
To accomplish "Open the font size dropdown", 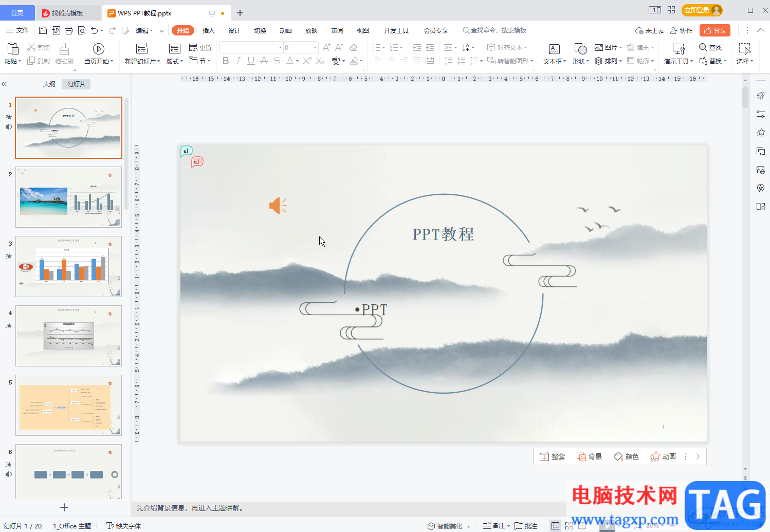I will [315, 47].
